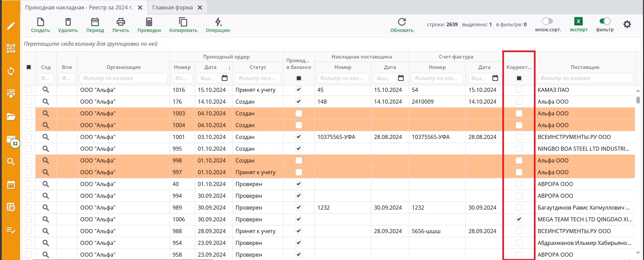This screenshot has width=644, height=260.
Task: Click the Печать printer icon
Action: pos(121,22)
